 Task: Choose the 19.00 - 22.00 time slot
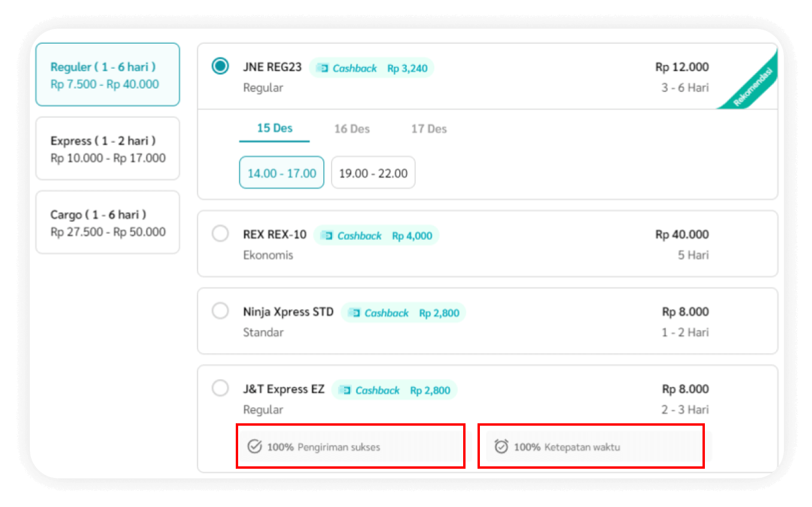pyautogui.click(x=373, y=173)
